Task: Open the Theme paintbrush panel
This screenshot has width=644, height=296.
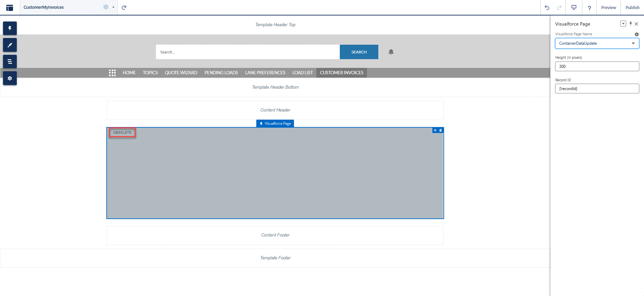Action: coord(10,45)
